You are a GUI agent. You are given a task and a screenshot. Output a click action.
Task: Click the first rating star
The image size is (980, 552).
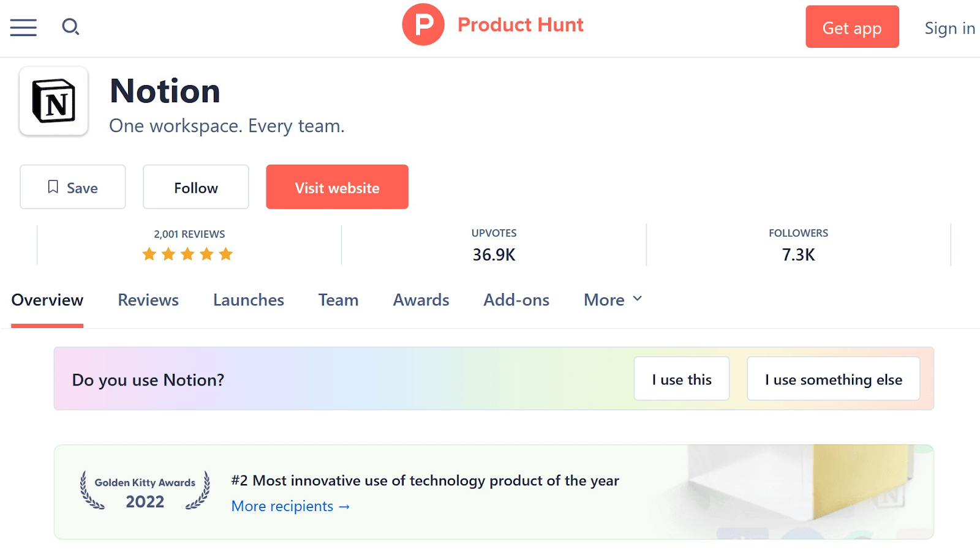(149, 253)
